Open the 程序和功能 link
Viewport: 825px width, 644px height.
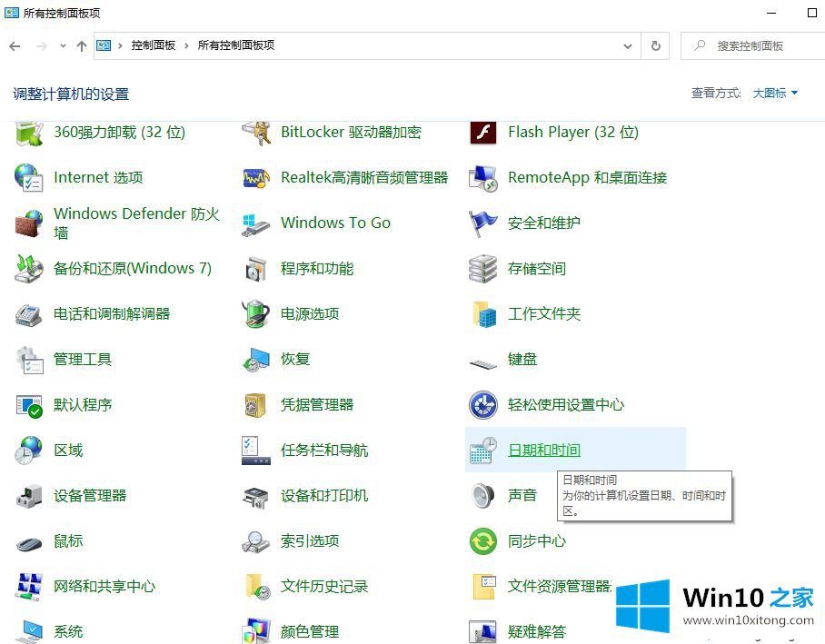click(x=317, y=269)
